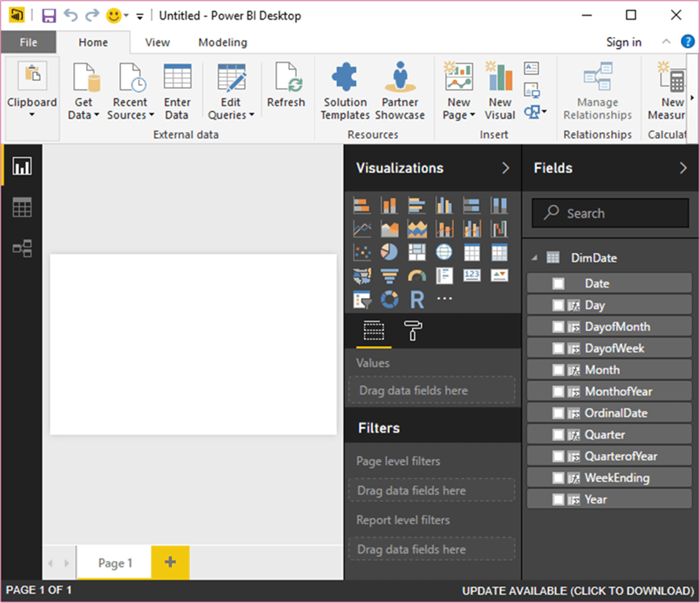Check the Day field checkbox
The image size is (700, 603).
tap(559, 305)
